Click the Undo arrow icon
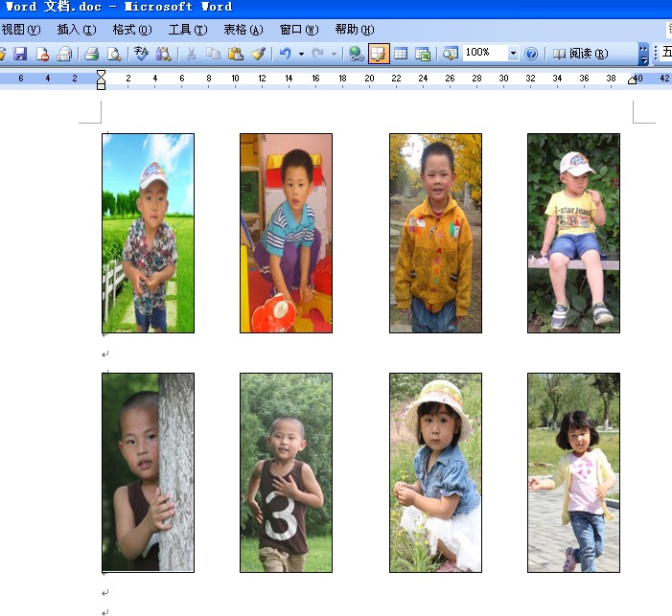Viewport: 672px width, 616px height. (285, 54)
